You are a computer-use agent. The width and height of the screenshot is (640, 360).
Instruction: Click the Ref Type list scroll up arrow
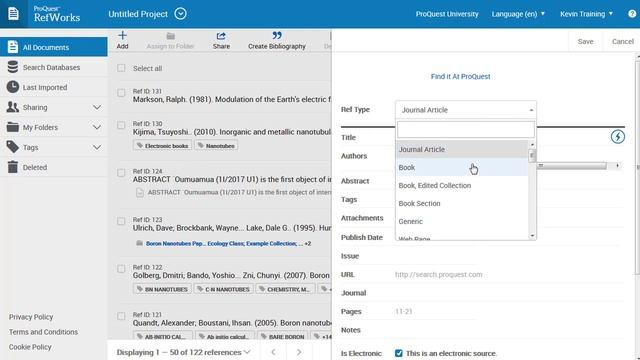[532, 144]
